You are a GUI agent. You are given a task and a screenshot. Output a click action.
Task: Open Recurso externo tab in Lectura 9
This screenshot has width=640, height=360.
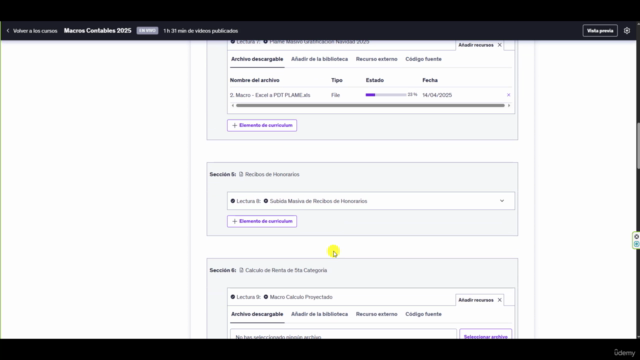376,314
